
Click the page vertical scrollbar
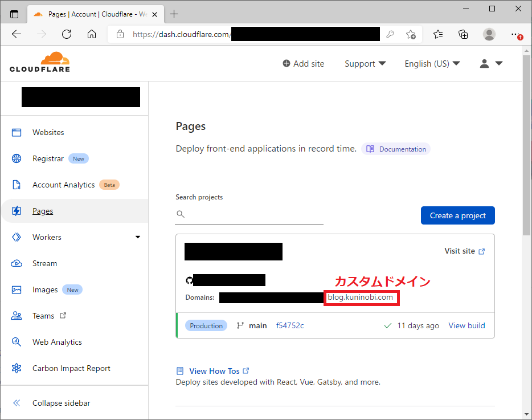[526, 144]
